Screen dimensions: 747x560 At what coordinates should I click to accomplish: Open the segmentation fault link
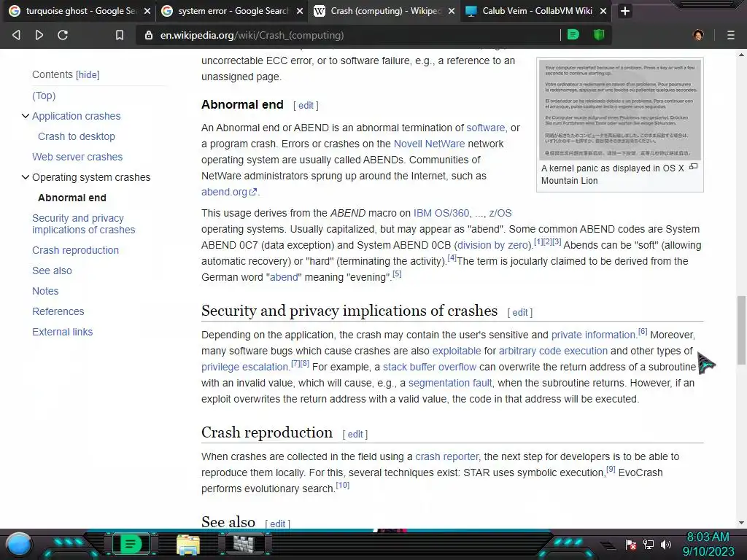pyautogui.click(x=449, y=384)
